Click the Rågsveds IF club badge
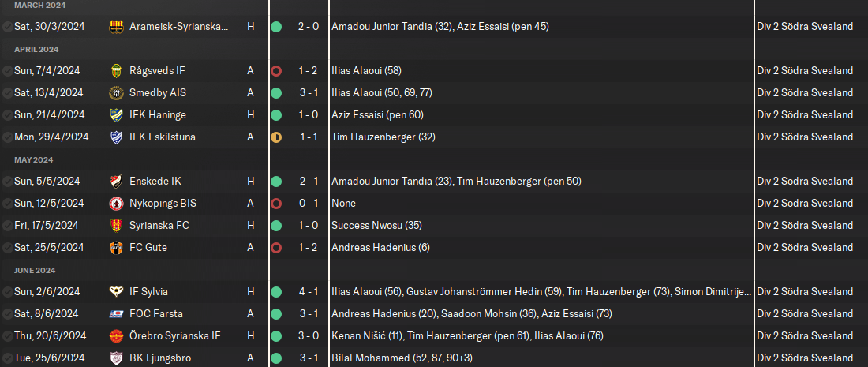868x367 pixels. (116, 70)
